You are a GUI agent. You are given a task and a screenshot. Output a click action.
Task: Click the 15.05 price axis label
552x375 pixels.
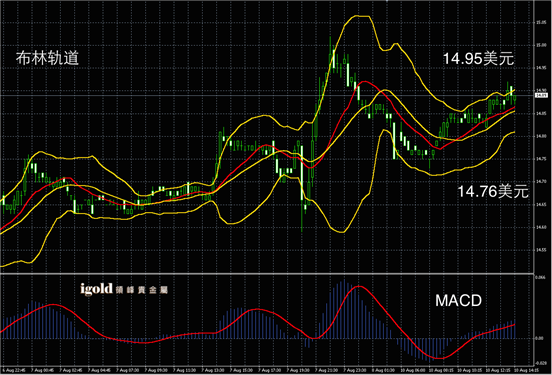tap(541, 23)
